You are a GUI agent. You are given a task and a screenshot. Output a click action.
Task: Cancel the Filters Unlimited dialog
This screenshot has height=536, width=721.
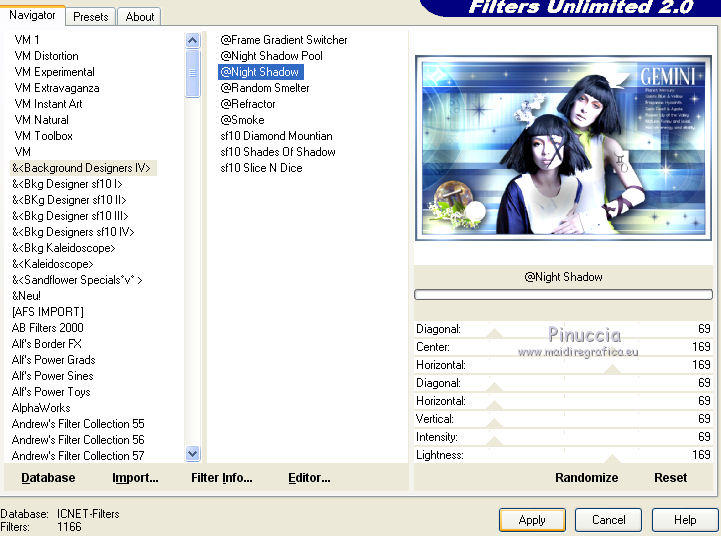coord(608,520)
